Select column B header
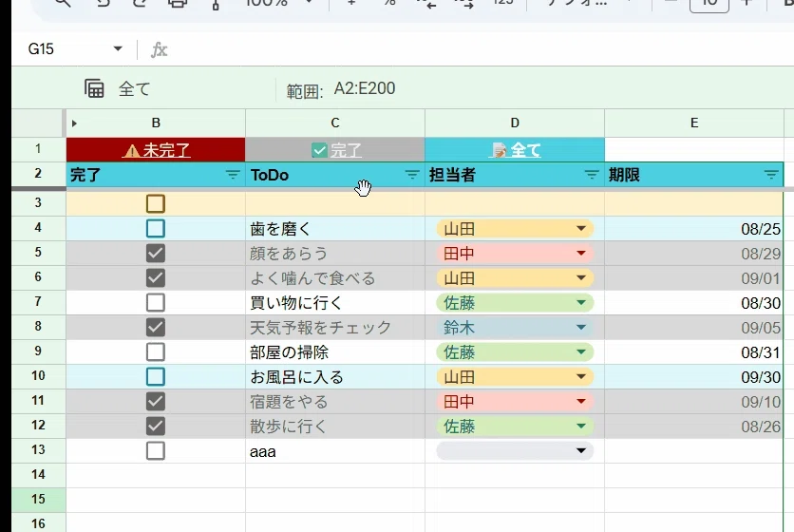 coord(156,123)
